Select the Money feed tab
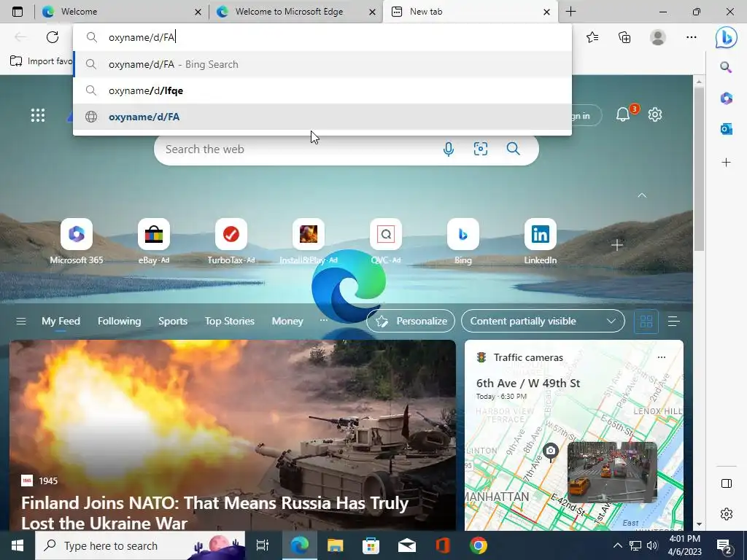747x560 pixels. click(x=287, y=321)
